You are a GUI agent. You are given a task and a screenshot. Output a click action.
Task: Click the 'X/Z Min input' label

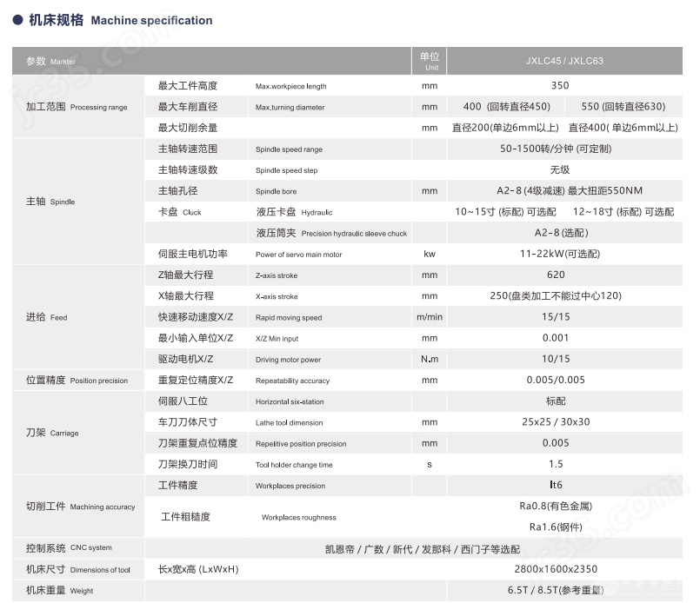(x=277, y=339)
